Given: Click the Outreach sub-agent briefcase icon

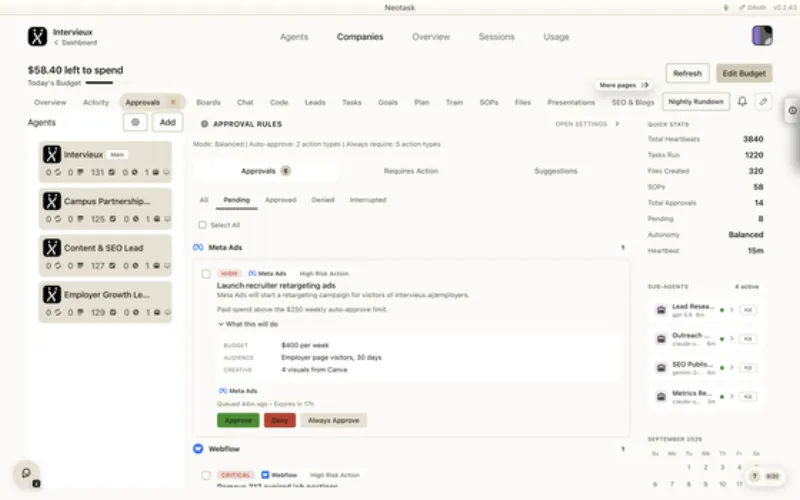Looking at the screenshot, I should (661, 339).
